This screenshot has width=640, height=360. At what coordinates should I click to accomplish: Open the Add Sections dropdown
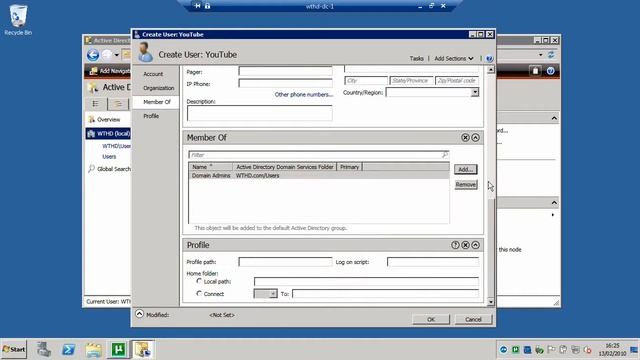454,58
